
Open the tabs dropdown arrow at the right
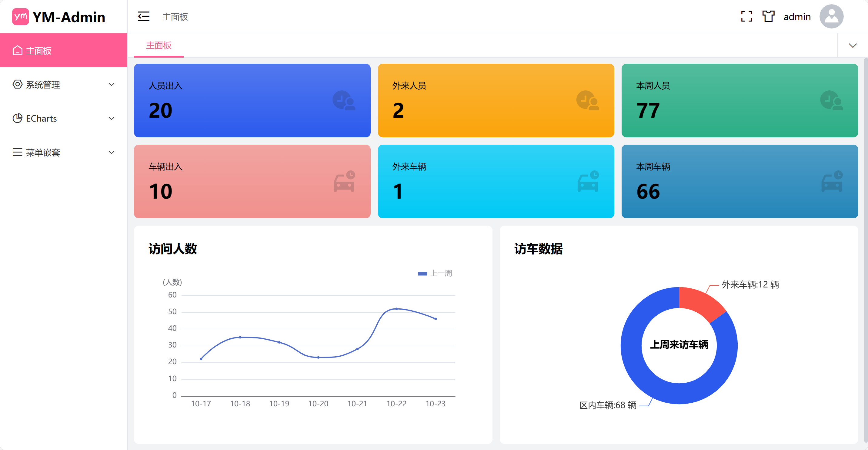coord(853,45)
